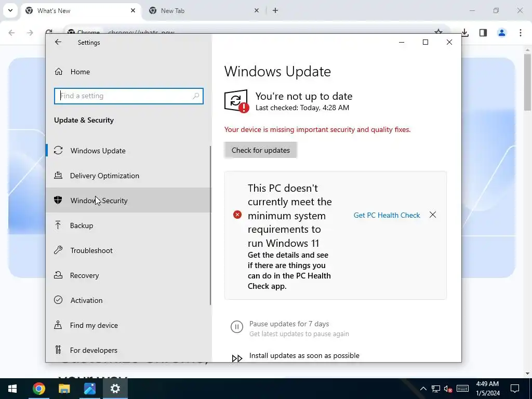
Task: Toggle Chrome's side panel icon
Action: pos(483,33)
